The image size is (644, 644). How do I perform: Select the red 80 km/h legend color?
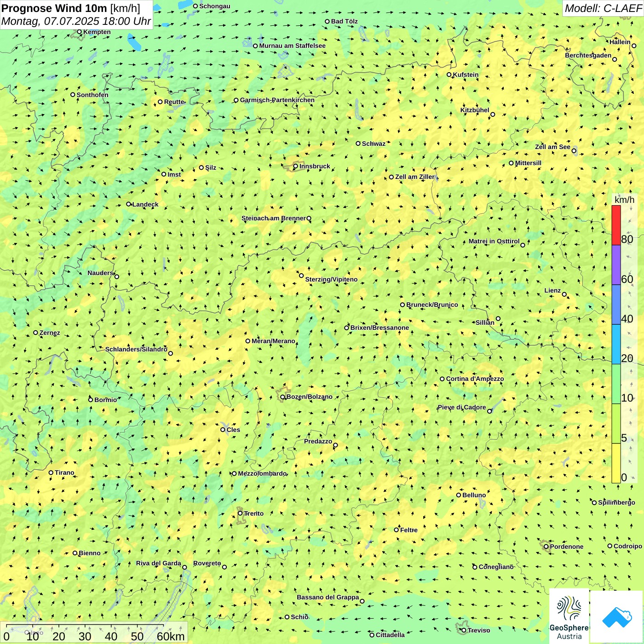(x=616, y=225)
